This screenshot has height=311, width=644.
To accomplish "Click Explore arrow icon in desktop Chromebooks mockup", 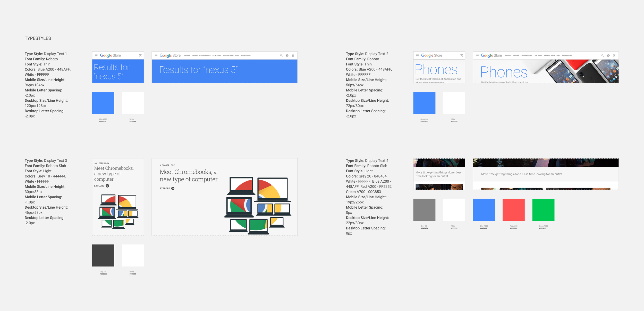I will (173, 189).
